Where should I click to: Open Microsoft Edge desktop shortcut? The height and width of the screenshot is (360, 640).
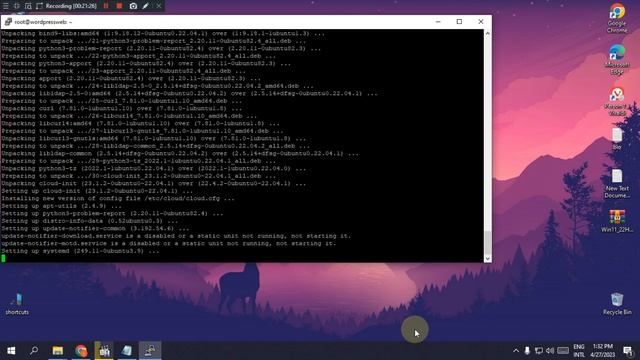[617, 60]
